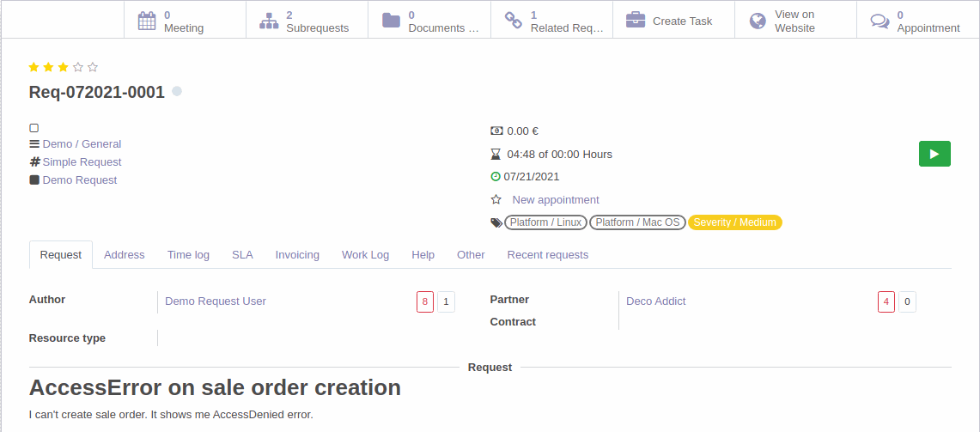Screen dimensions: 980x432
Task: Click the hourglass icon beside time spent
Action: point(496,154)
